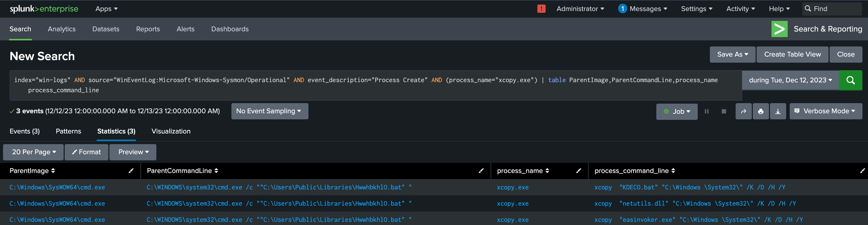868x225 pixels.
Task: Edit process_command_line column with pencil icon
Action: pos(862,171)
